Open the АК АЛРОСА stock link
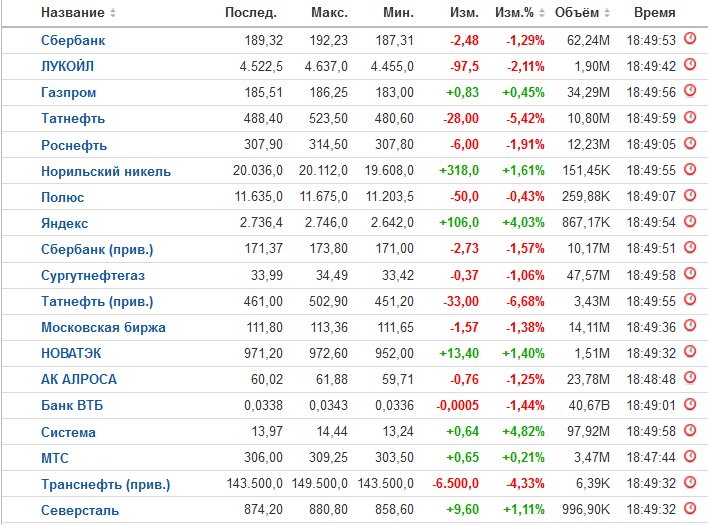This screenshot has width=708, height=525. pos(79,380)
